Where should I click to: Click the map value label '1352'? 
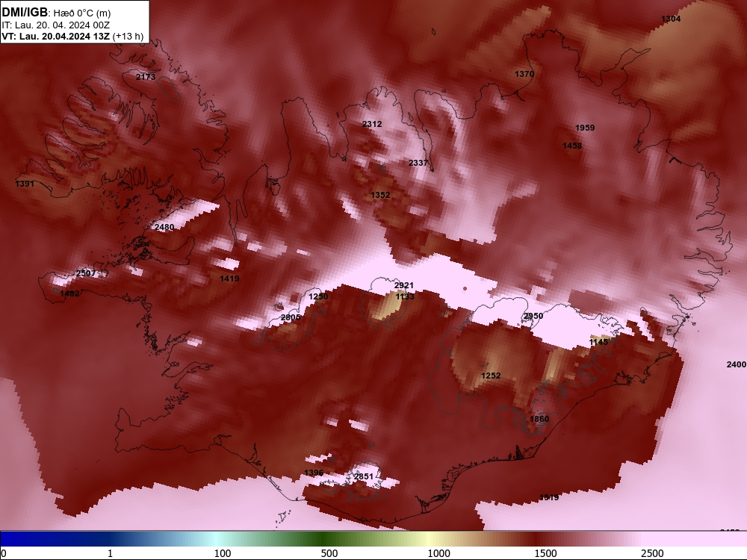380,195
